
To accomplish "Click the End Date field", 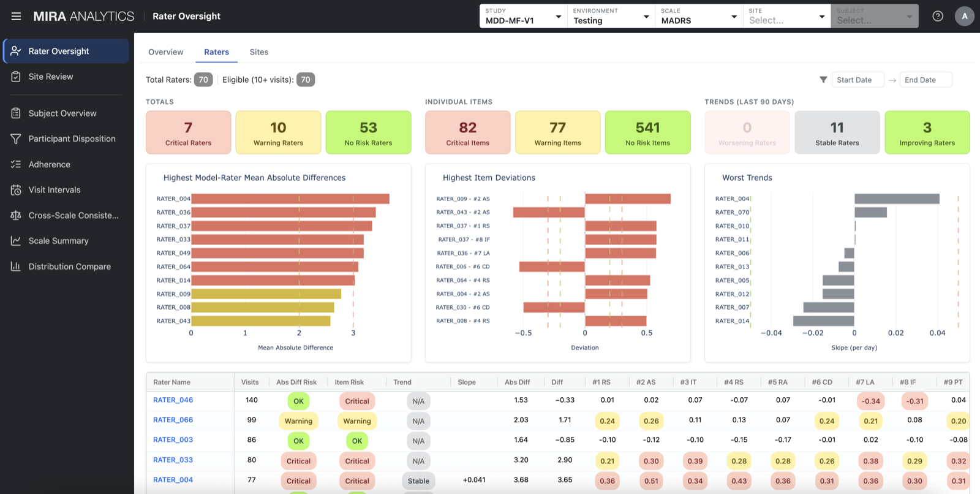I will click(x=925, y=80).
